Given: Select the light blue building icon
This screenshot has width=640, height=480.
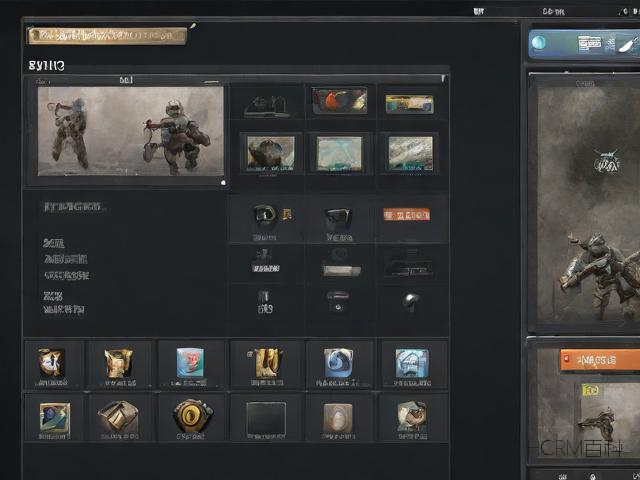Looking at the screenshot, I should [x=412, y=363].
